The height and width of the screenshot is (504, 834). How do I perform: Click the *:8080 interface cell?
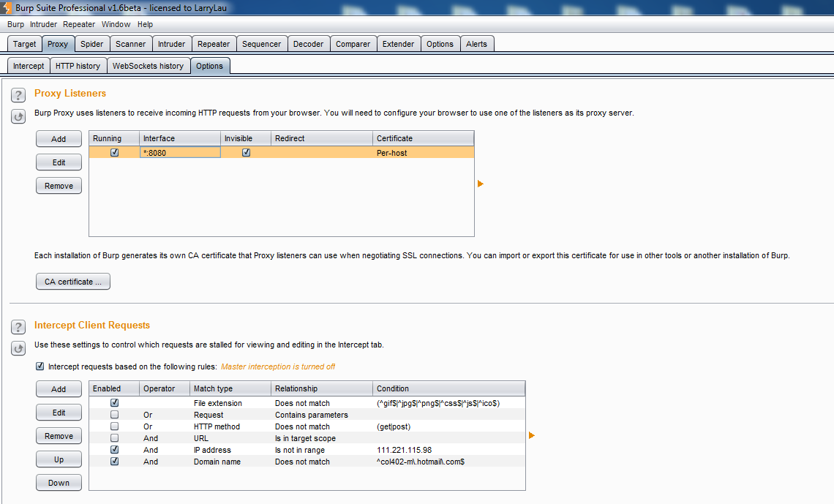(180, 153)
